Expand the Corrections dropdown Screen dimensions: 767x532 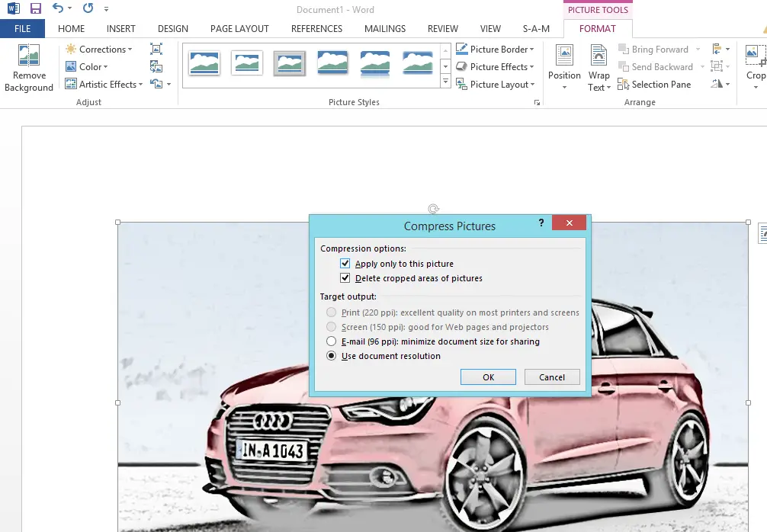[99, 50]
